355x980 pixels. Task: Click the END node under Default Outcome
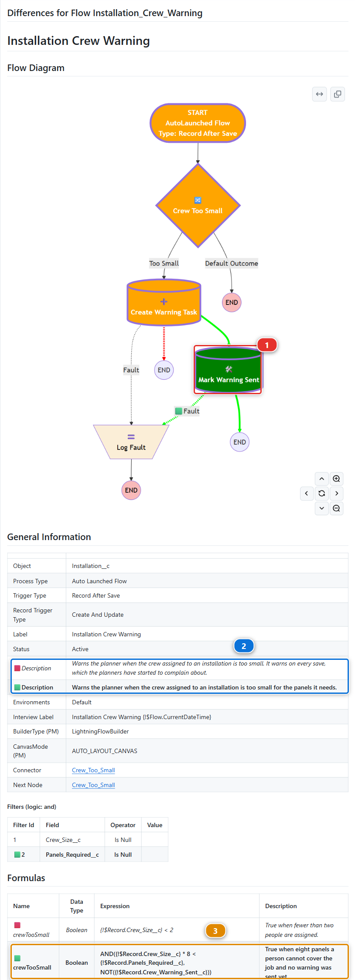pyautogui.click(x=232, y=302)
